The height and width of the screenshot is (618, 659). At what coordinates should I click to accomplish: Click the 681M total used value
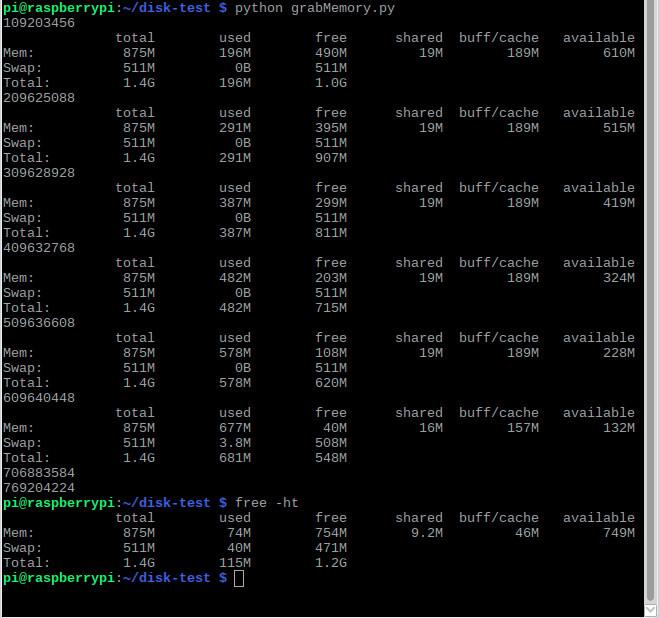tap(235, 458)
